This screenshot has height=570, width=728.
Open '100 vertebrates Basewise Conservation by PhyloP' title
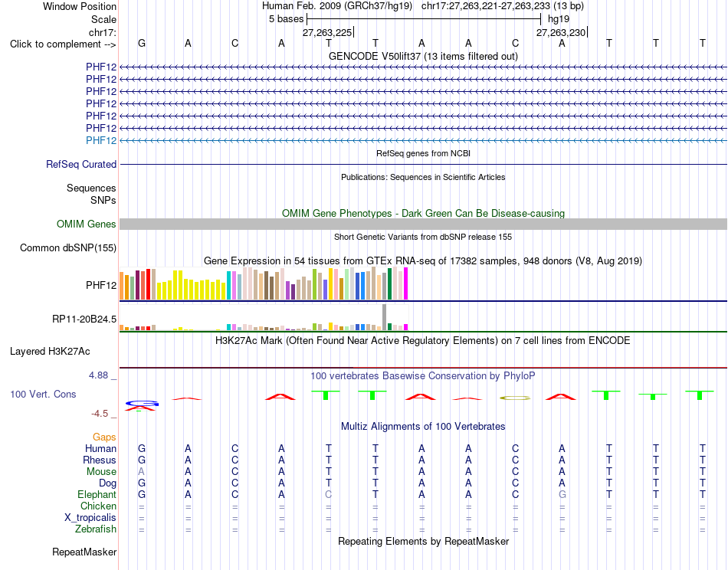point(423,376)
